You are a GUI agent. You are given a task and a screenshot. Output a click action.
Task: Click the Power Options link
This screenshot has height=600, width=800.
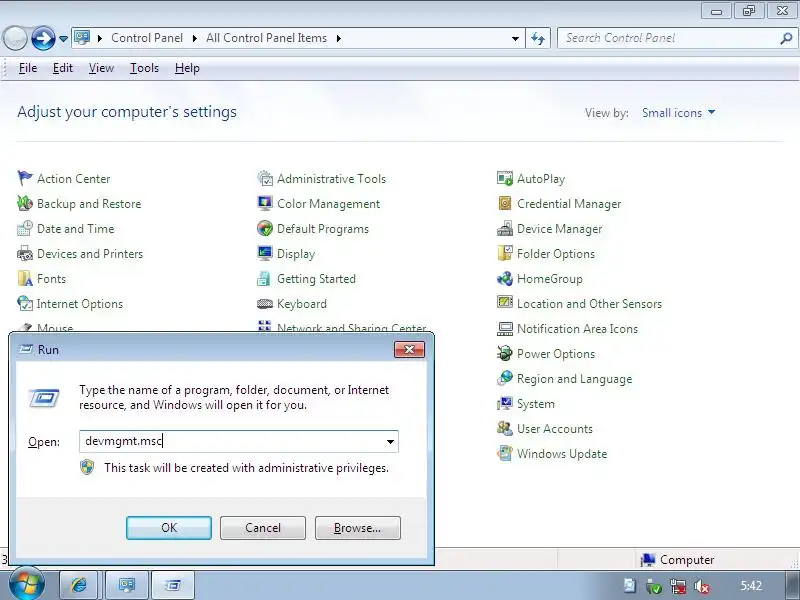[556, 354]
